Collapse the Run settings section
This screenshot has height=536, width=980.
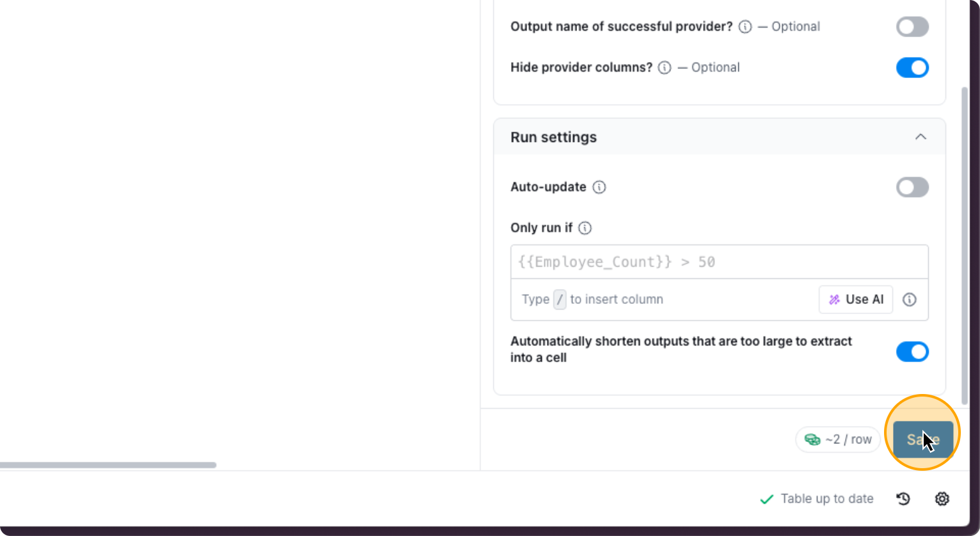tap(921, 136)
